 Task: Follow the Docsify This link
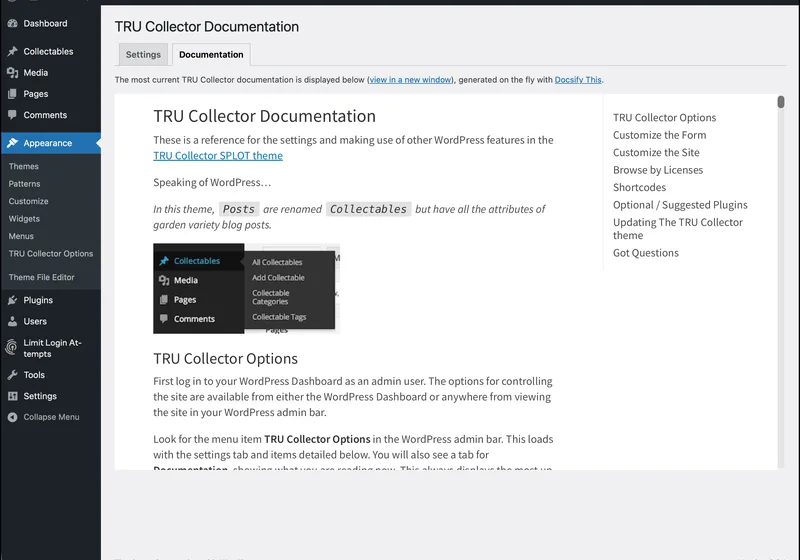tap(578, 80)
